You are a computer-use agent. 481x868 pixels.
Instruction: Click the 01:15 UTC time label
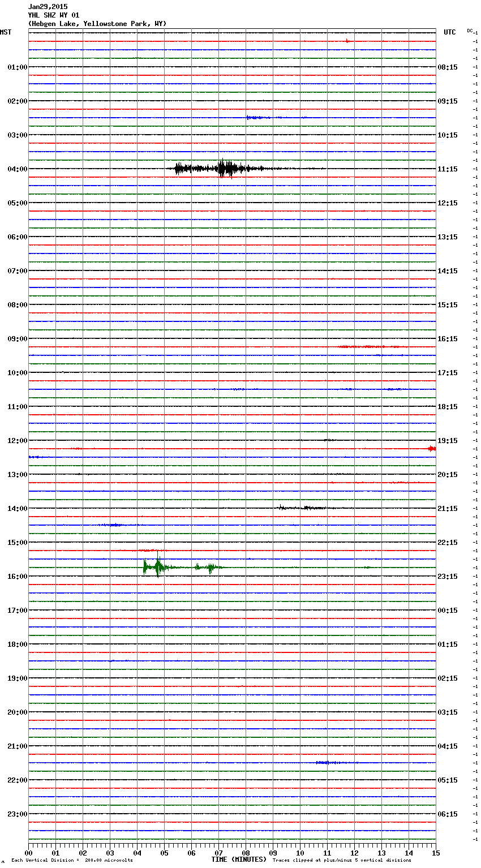448,644
